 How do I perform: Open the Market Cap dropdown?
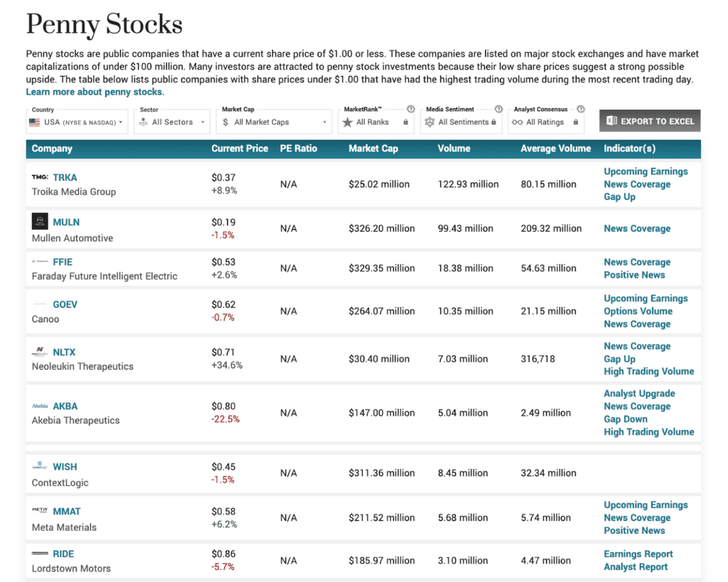tap(274, 122)
